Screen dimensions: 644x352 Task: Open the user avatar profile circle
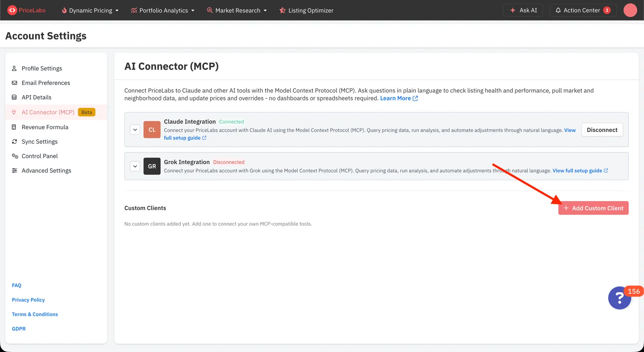point(630,10)
